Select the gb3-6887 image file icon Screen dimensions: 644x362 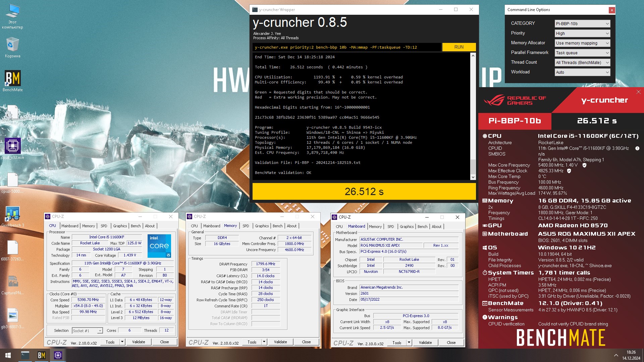tap(12, 318)
